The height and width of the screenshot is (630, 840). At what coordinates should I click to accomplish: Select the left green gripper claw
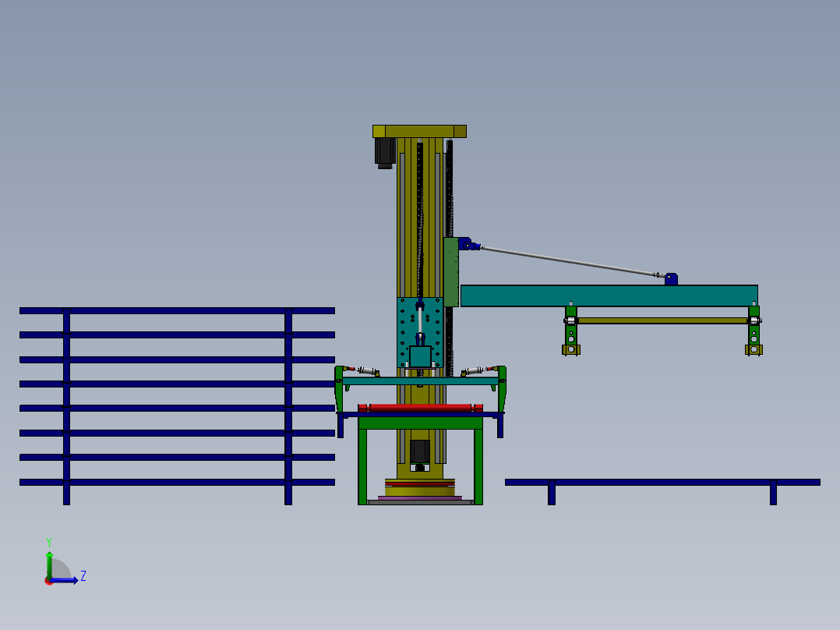pos(339,390)
